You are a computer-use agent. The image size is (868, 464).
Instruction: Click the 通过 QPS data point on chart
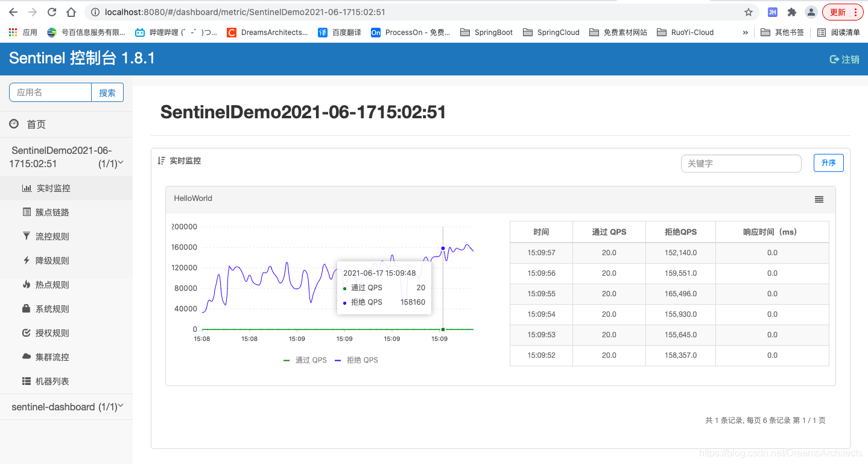pyautogui.click(x=443, y=329)
